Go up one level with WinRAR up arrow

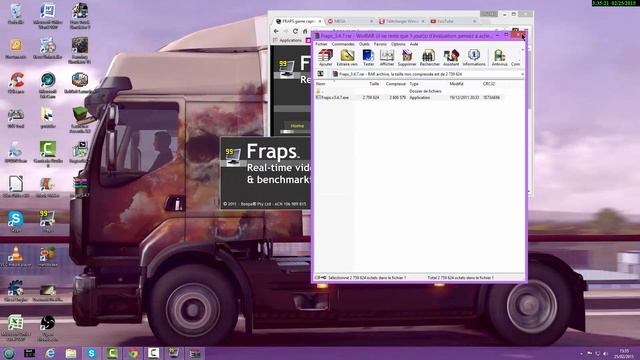pos(320,74)
